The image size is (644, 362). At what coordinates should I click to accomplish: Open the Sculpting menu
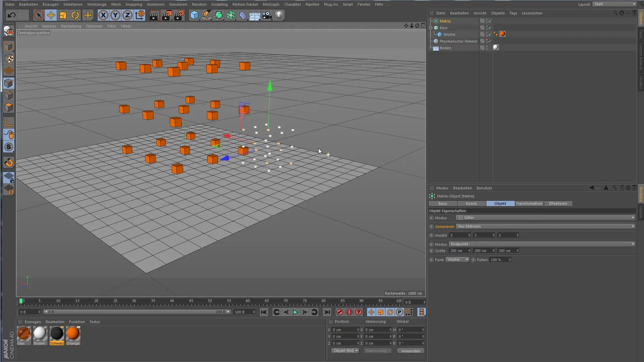(x=219, y=4)
